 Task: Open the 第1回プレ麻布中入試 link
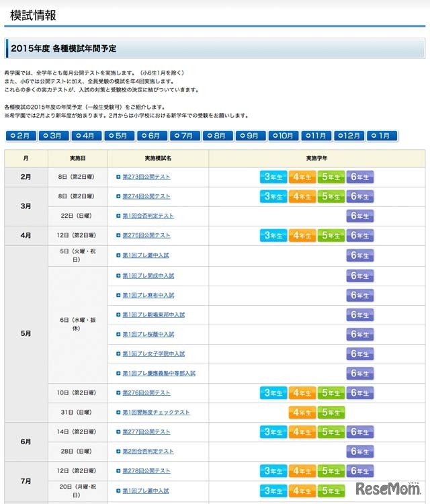point(148,295)
